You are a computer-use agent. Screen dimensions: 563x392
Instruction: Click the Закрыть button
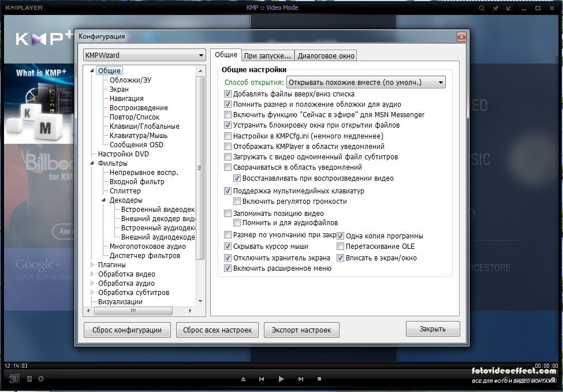432,329
